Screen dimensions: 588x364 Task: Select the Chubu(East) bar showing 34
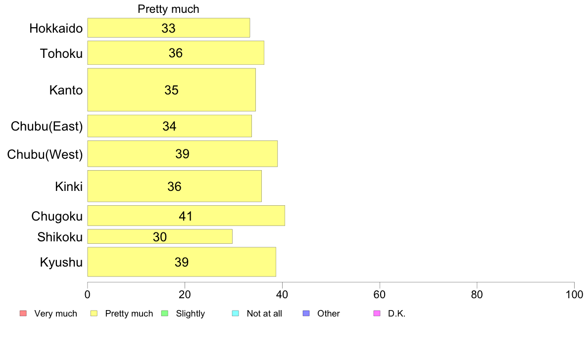[169, 126]
